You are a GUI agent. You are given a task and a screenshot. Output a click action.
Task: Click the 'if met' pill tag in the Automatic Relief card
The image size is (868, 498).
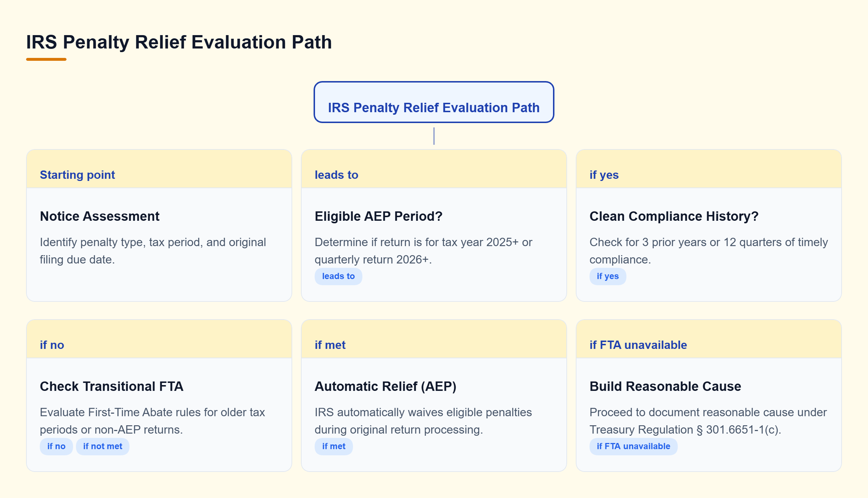[334, 446]
